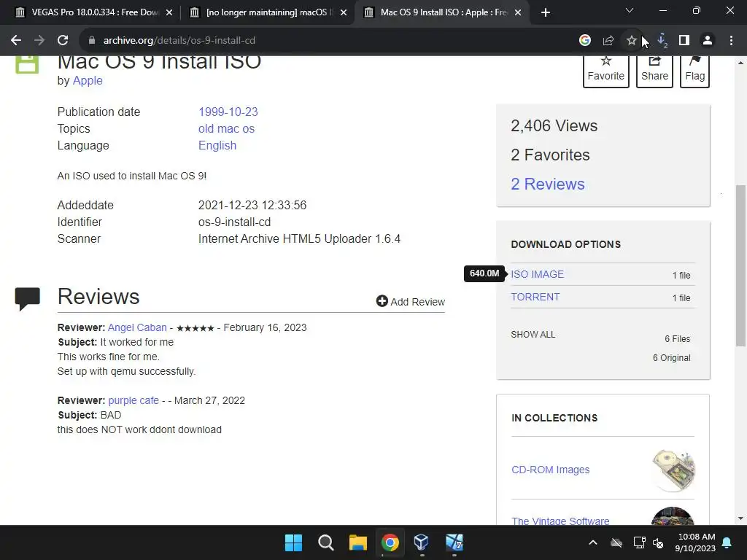This screenshot has width=747, height=560.
Task: Open a new browser tab
Action: point(546,12)
